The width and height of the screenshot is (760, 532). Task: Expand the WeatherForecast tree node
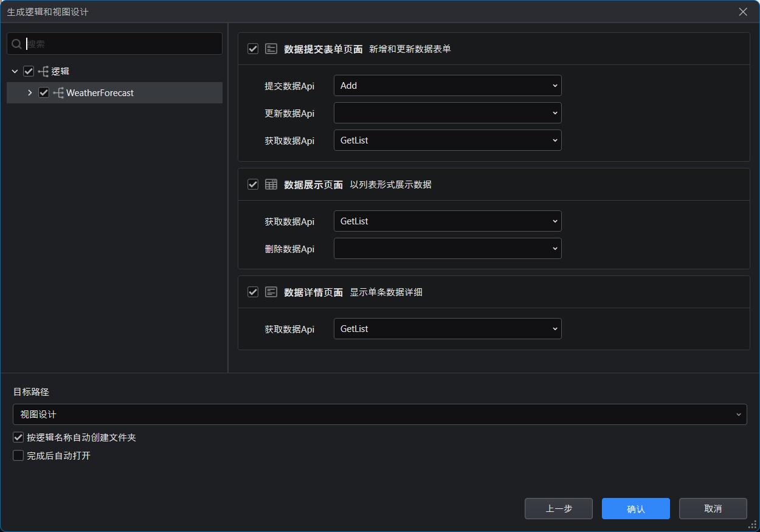pyautogui.click(x=30, y=93)
